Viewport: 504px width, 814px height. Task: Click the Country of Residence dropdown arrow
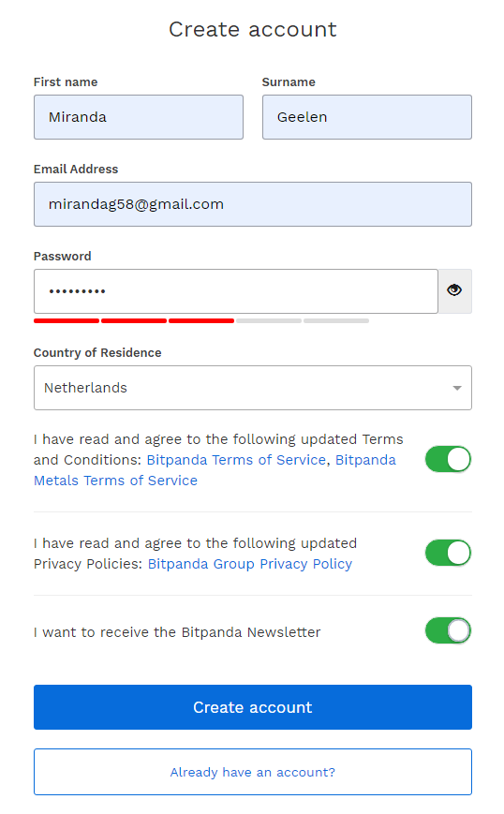457,388
